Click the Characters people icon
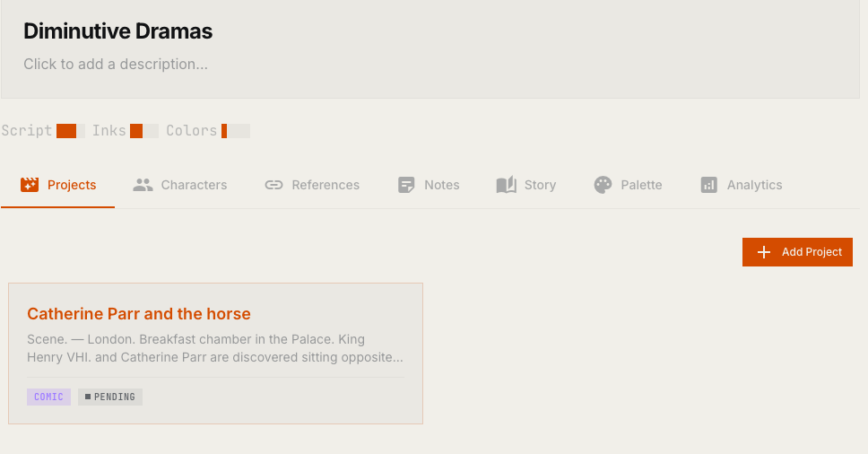The height and width of the screenshot is (454, 868). 143,185
